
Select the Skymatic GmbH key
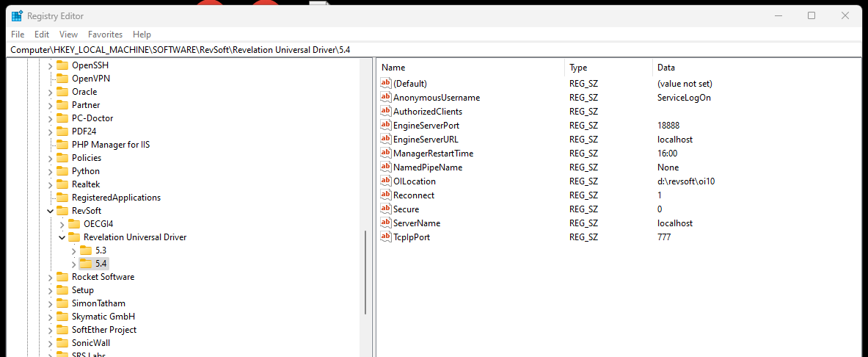click(x=103, y=317)
